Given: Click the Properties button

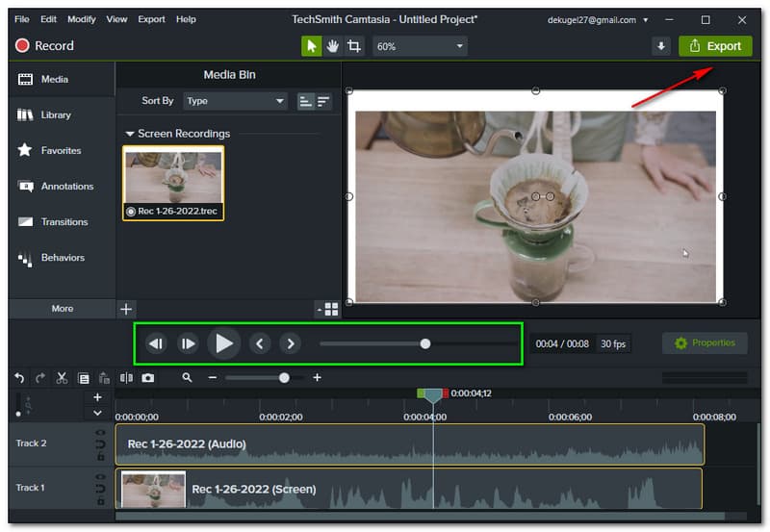Looking at the screenshot, I should (705, 343).
